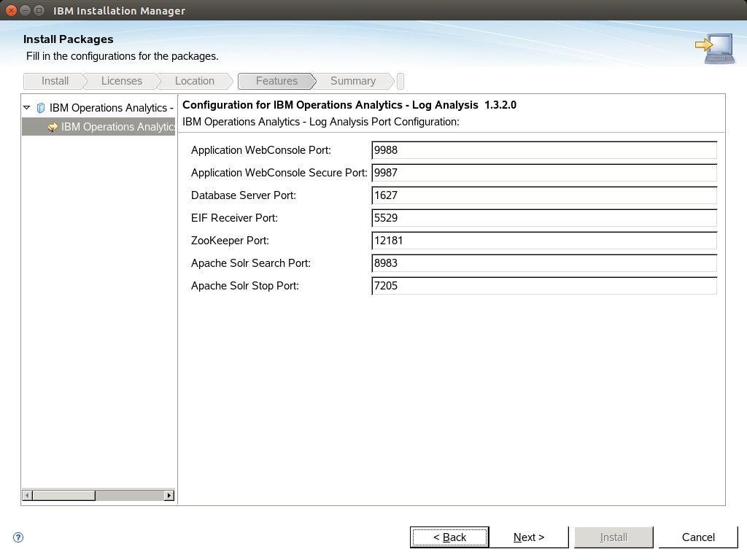The width and height of the screenshot is (747, 560).
Task: Cancel the installation wizard
Action: pyautogui.click(x=698, y=537)
